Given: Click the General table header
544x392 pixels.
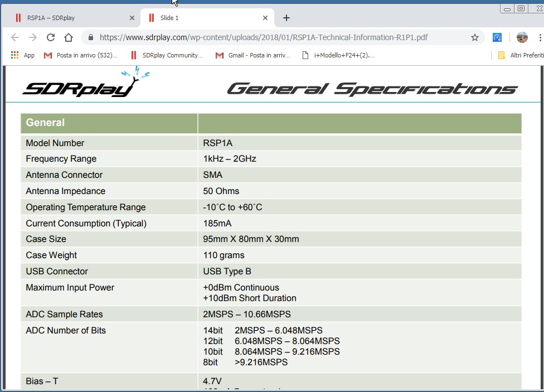Looking at the screenshot, I should [45, 123].
